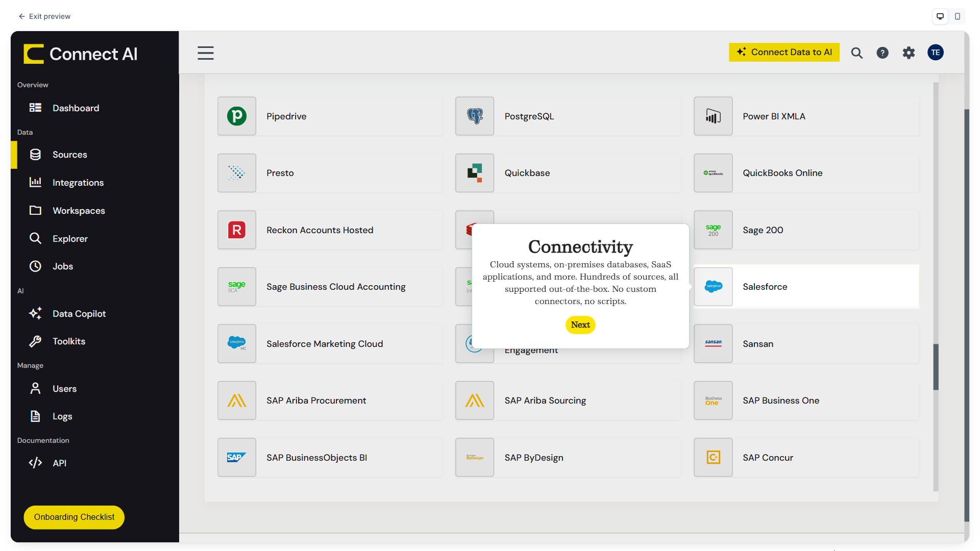Open the hamburger menu icon

pyautogui.click(x=206, y=53)
